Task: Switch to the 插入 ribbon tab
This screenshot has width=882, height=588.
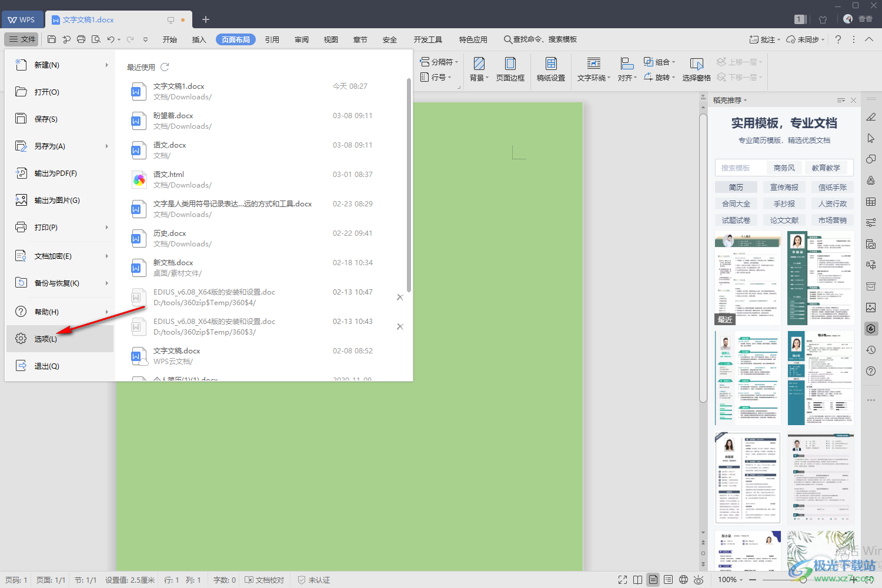Action: 199,39
